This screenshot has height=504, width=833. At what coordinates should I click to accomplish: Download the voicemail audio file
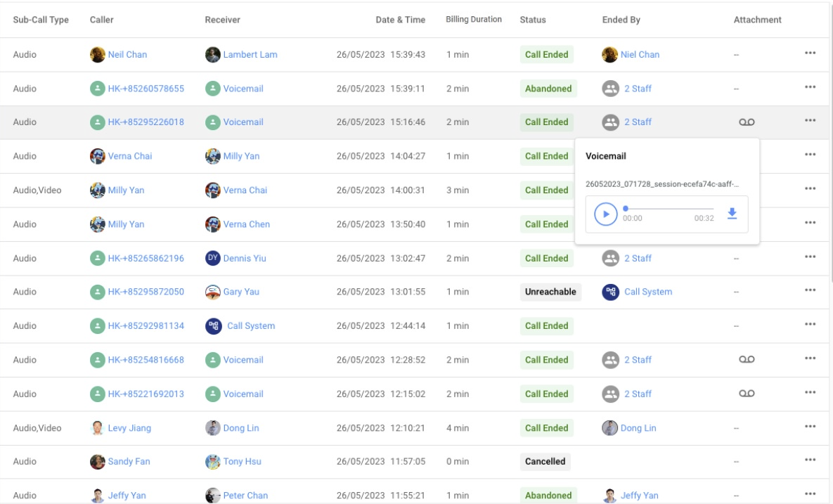732,214
